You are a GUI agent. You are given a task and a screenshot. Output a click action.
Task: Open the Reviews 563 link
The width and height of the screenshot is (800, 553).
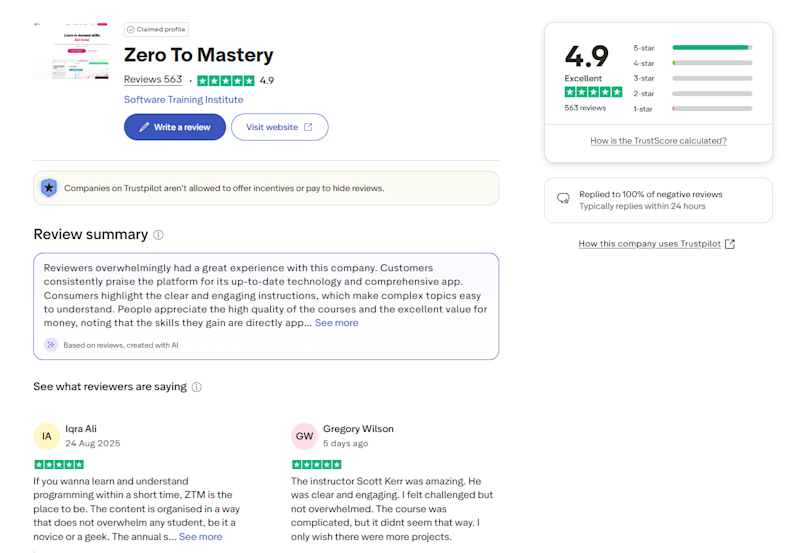click(153, 80)
